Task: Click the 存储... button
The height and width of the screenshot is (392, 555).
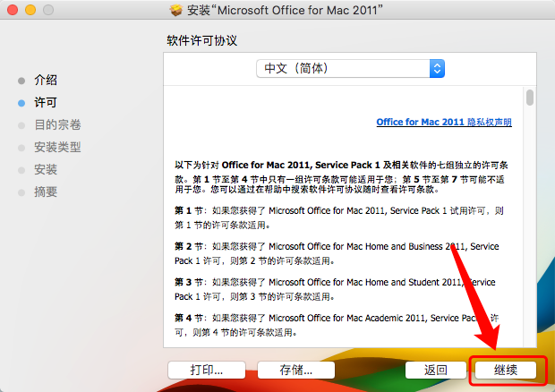Action: pyautogui.click(x=296, y=370)
